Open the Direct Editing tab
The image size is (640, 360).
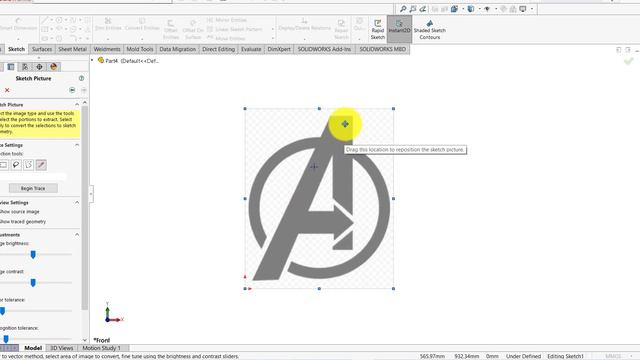click(x=218, y=49)
